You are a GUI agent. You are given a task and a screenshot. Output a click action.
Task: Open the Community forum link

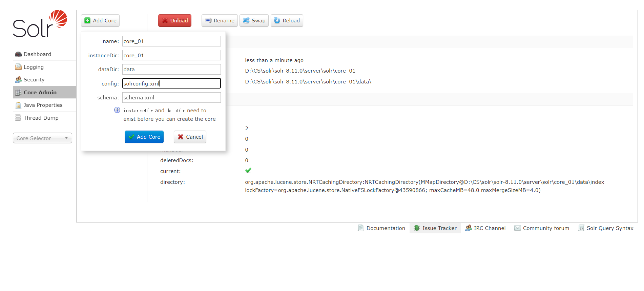click(542, 228)
